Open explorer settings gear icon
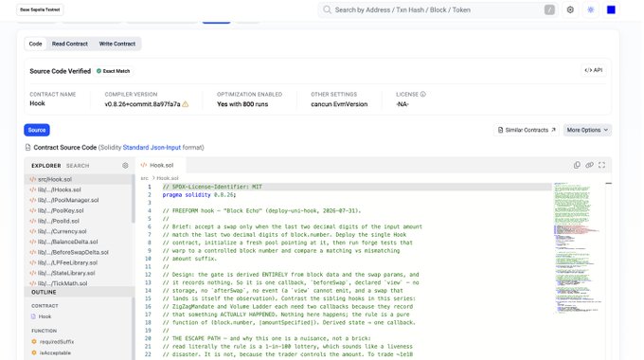 tap(125, 165)
